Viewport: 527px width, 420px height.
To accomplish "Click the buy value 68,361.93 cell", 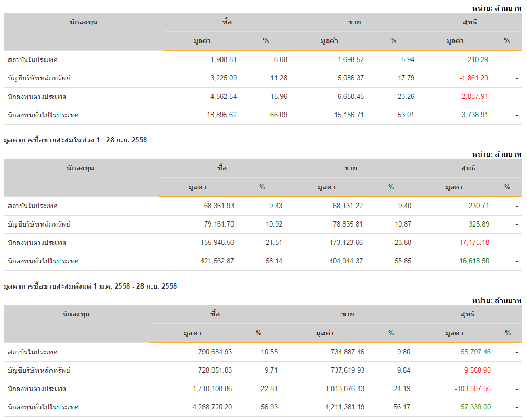I will click(x=219, y=206).
